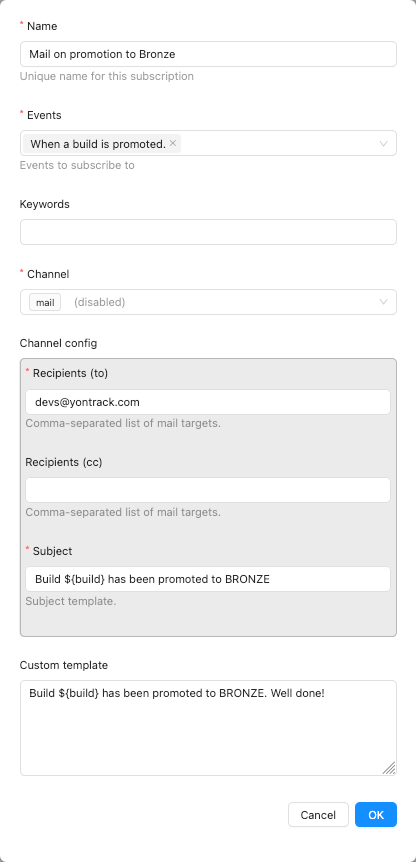Viewport: 416px width, 862px height.
Task: Select the 'mail' channel tag
Action: click(45, 302)
